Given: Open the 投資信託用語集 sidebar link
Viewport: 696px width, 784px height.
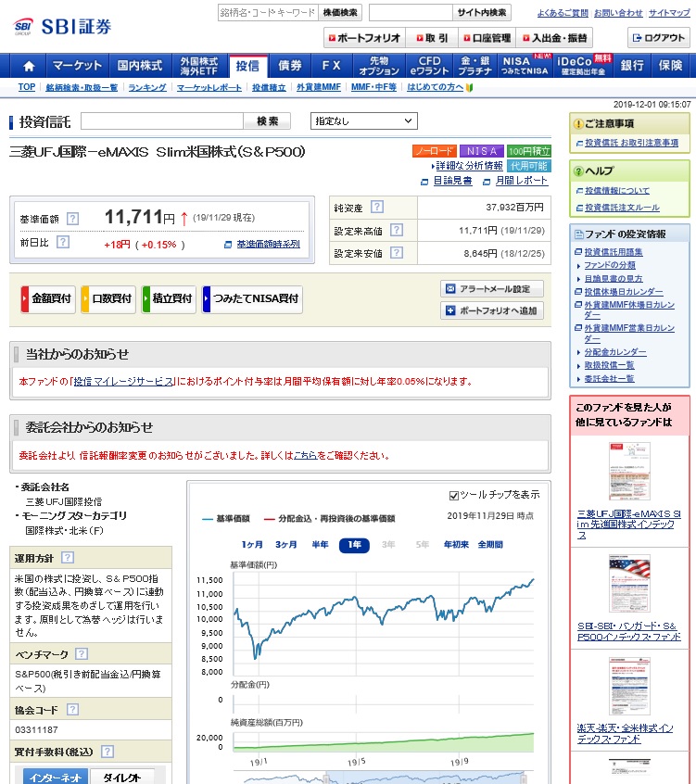Looking at the screenshot, I should coord(614,252).
